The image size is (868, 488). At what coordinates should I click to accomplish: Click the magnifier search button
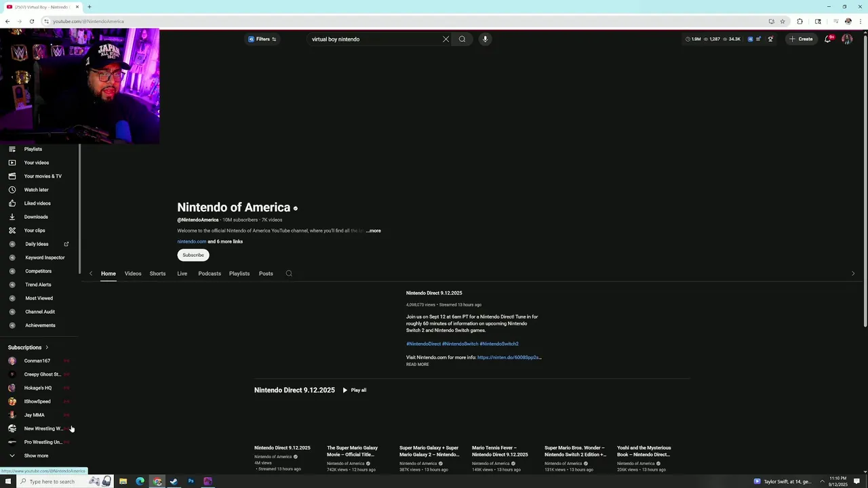(x=462, y=39)
